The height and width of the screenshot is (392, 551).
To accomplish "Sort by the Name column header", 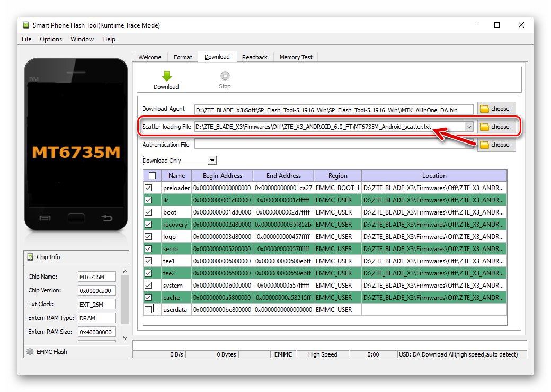I will pos(176,176).
